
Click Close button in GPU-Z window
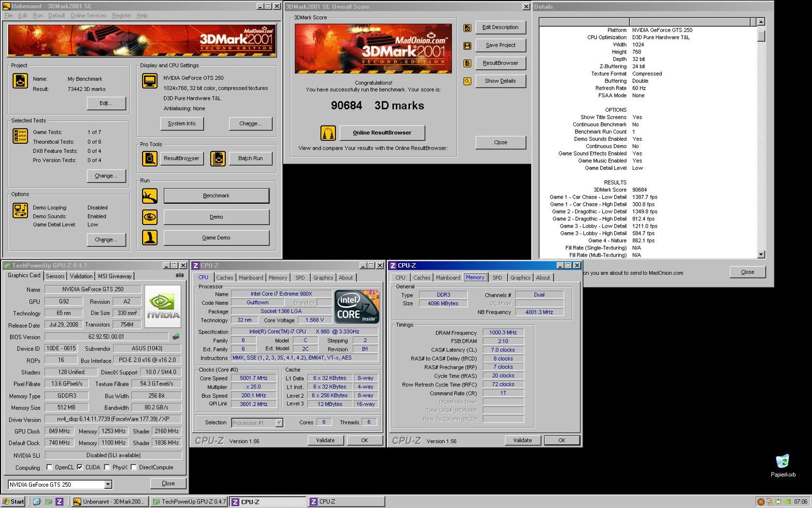click(168, 483)
